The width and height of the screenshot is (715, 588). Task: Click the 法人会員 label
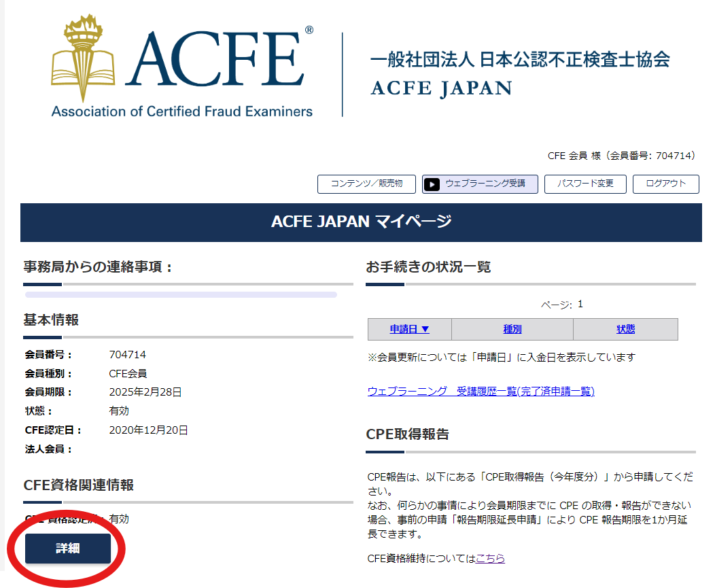(x=48, y=449)
